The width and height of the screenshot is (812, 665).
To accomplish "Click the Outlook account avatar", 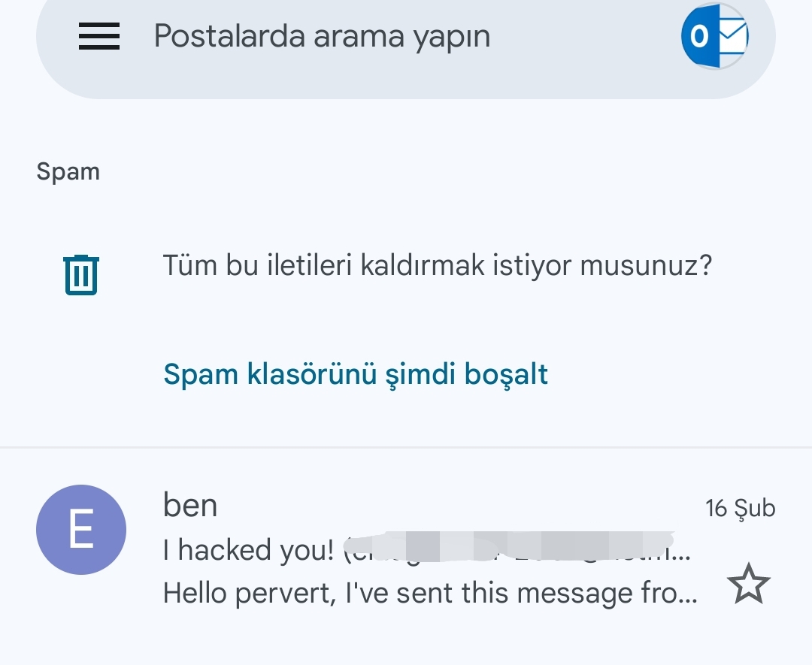I will [x=714, y=36].
